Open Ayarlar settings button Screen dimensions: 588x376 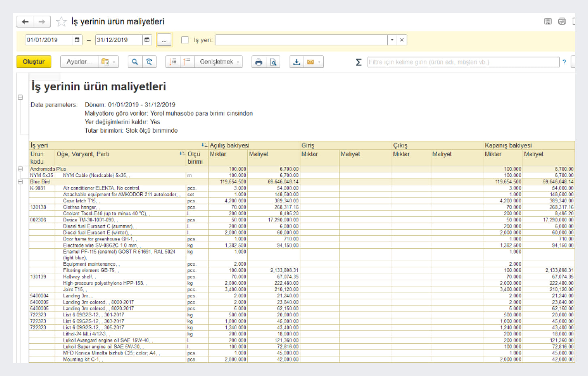click(x=77, y=62)
